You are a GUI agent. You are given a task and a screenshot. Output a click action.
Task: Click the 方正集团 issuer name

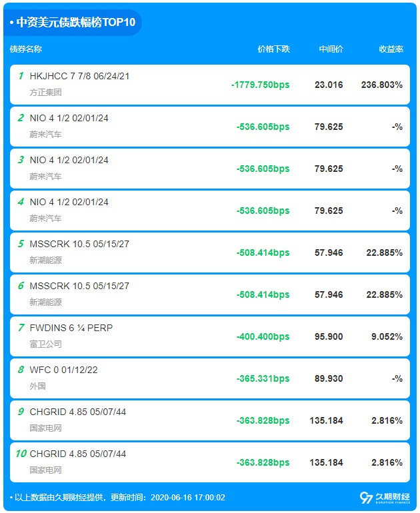[45, 93]
